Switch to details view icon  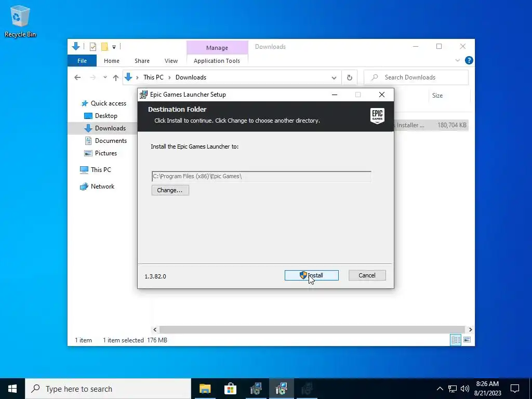[x=456, y=340]
